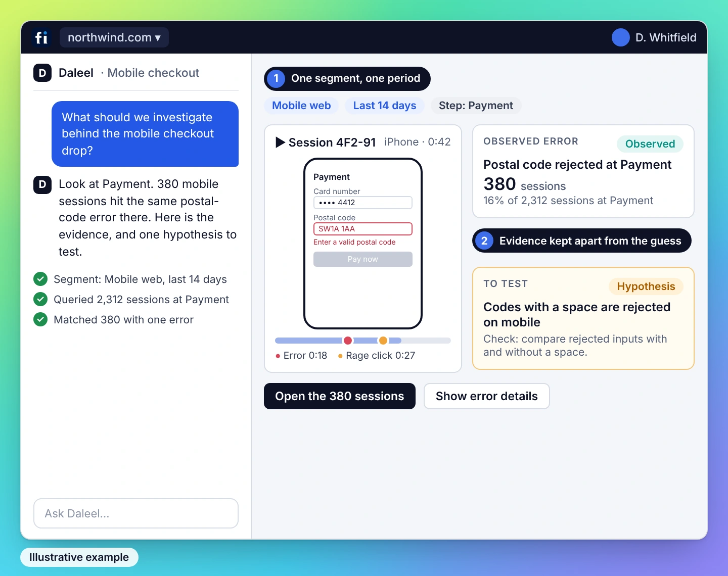Click 'Codes with a space are rejected' heading
This screenshot has width=728, height=576.
click(577, 314)
